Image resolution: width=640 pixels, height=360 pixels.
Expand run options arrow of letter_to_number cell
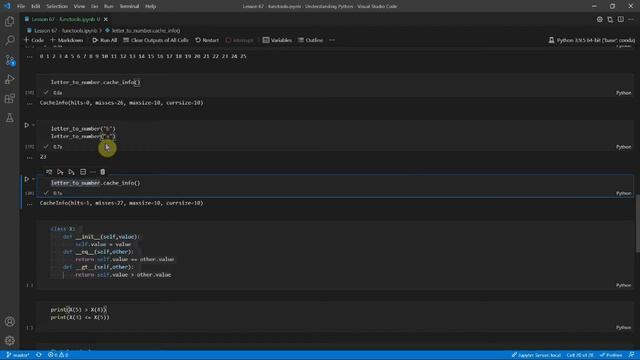coord(33,125)
